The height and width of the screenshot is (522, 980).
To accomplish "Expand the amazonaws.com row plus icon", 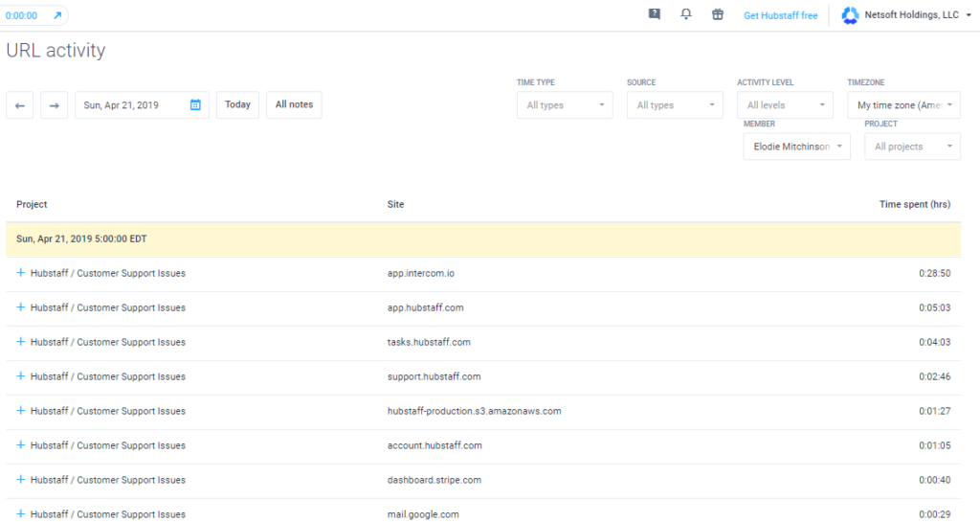I will [x=21, y=410].
